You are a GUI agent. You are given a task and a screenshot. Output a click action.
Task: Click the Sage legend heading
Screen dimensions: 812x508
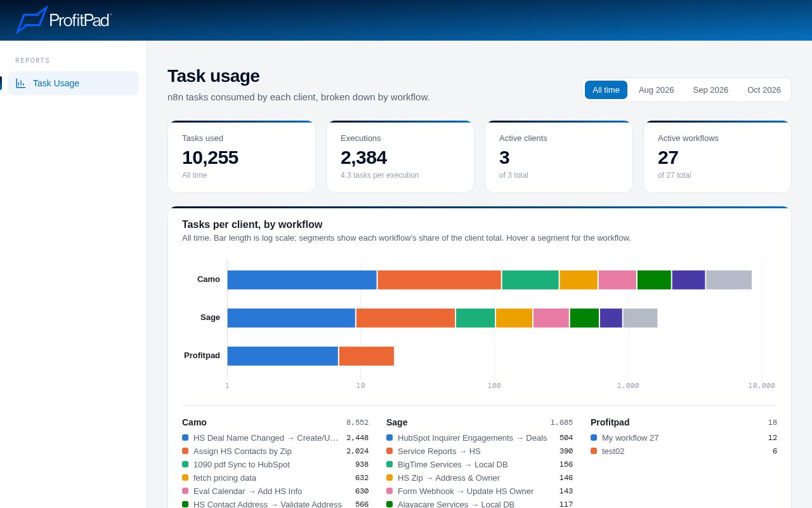tap(397, 422)
